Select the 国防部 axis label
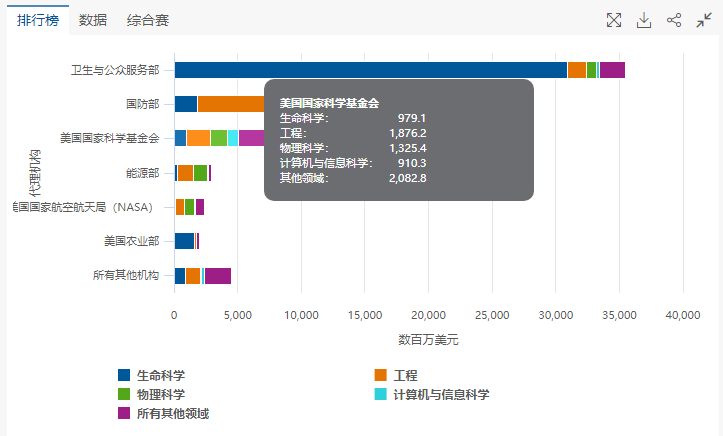This screenshot has height=436, width=723. [142, 104]
